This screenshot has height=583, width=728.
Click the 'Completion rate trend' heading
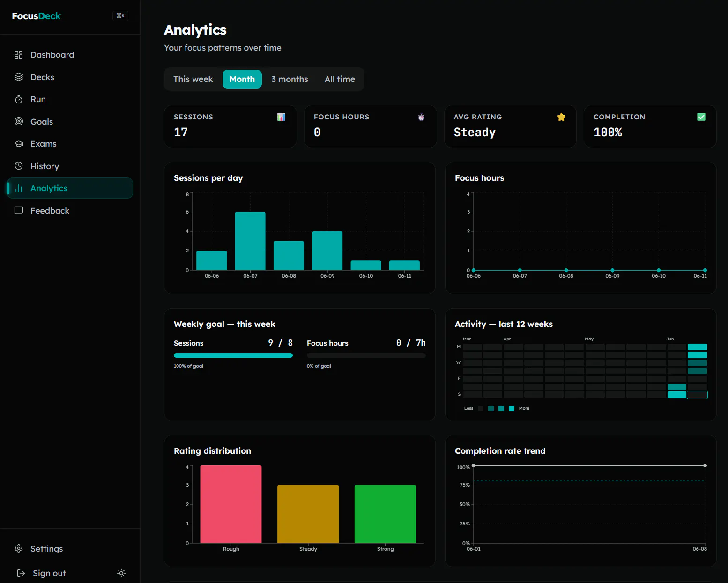[500, 451]
